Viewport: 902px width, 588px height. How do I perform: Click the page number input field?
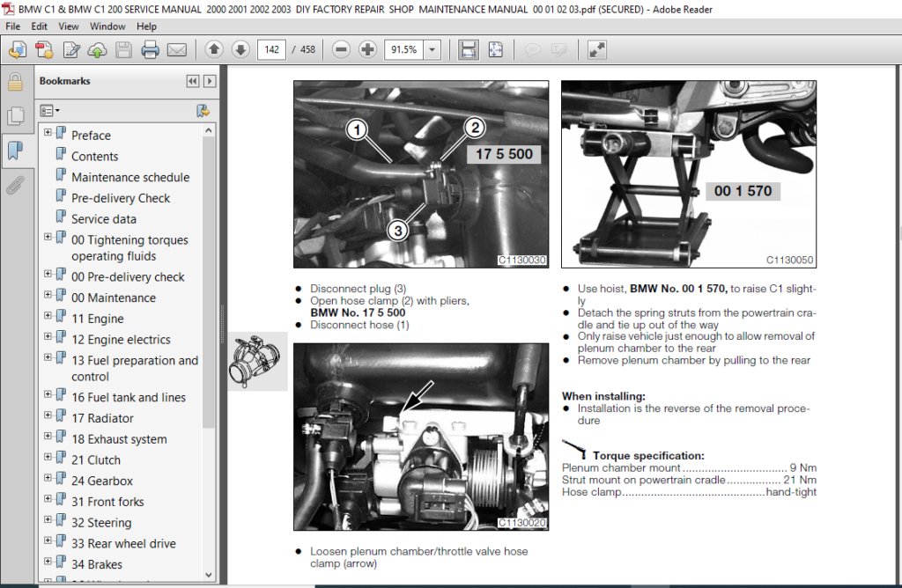coord(271,50)
